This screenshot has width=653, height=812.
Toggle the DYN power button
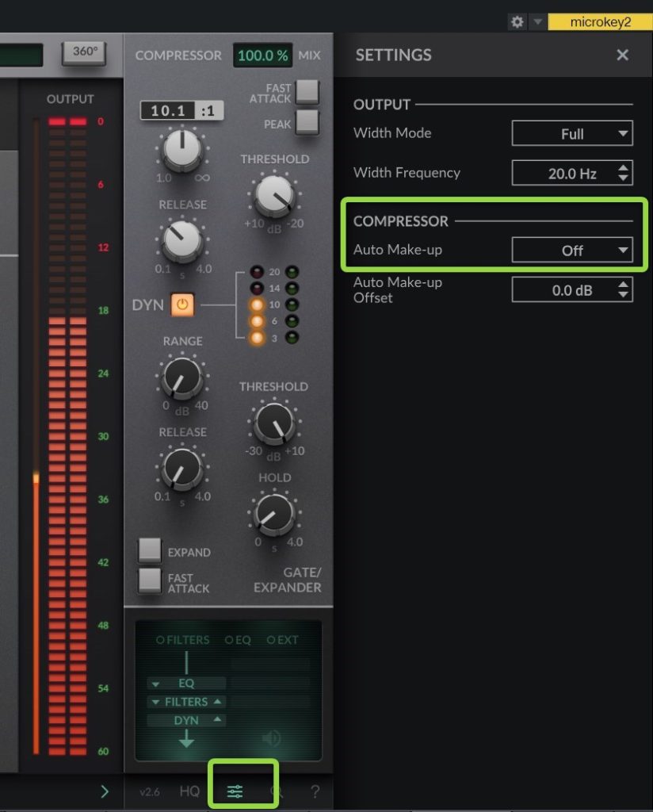(x=182, y=304)
